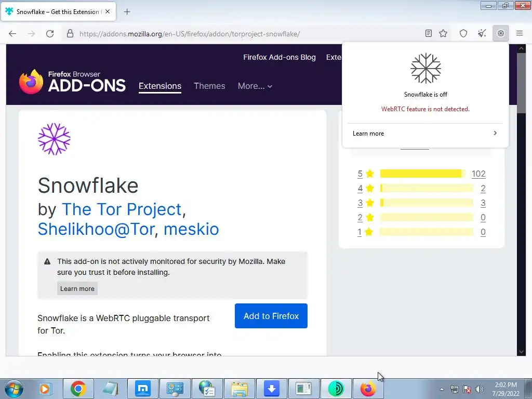Open the green circular taskbar app

336,389
